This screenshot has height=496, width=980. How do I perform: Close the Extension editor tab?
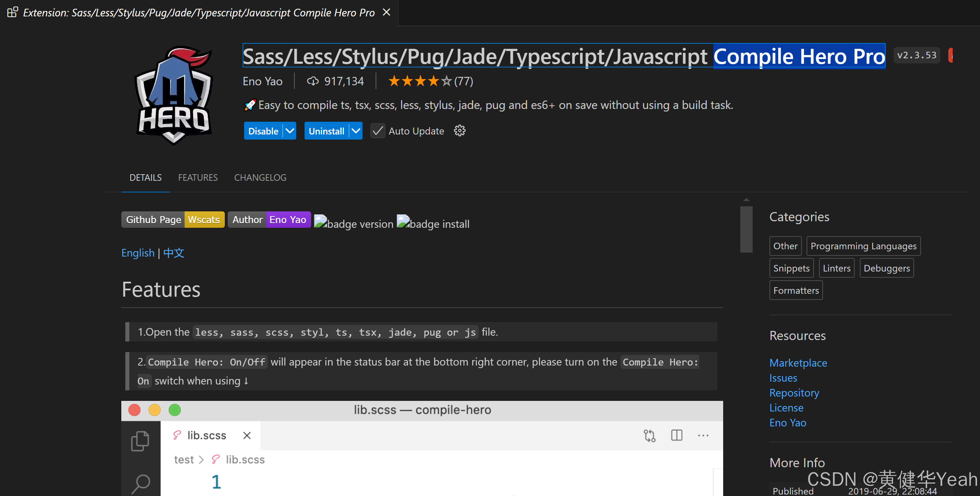386,12
